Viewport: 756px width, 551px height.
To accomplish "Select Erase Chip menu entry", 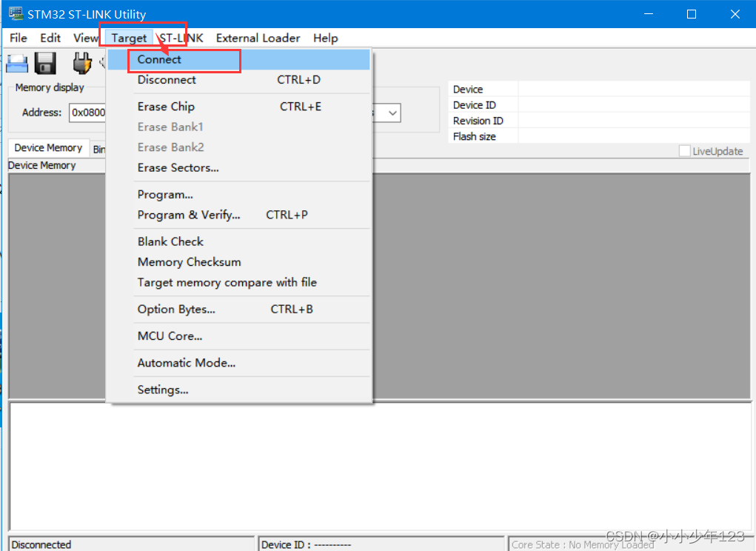I will click(238, 107).
